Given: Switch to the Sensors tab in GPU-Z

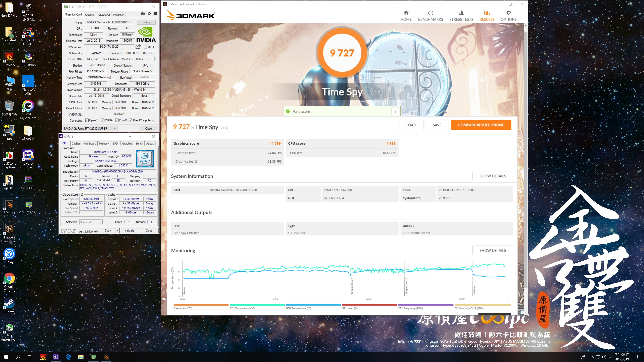Looking at the screenshot, I should tap(90, 15).
